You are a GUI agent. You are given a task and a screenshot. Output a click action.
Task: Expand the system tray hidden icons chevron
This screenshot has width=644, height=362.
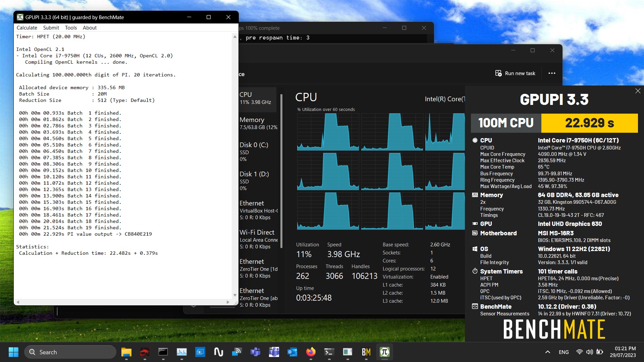(547, 352)
